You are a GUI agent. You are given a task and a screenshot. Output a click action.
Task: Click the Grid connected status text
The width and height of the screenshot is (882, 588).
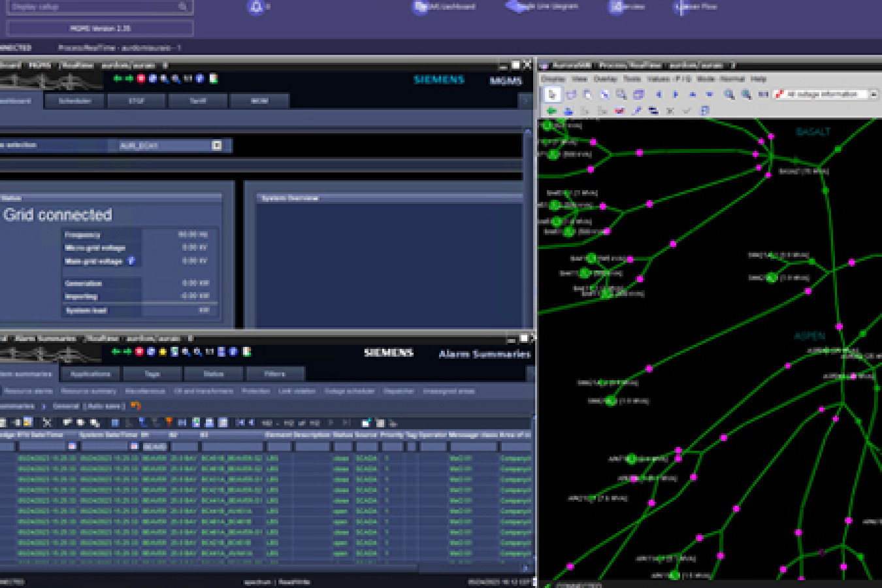point(57,214)
